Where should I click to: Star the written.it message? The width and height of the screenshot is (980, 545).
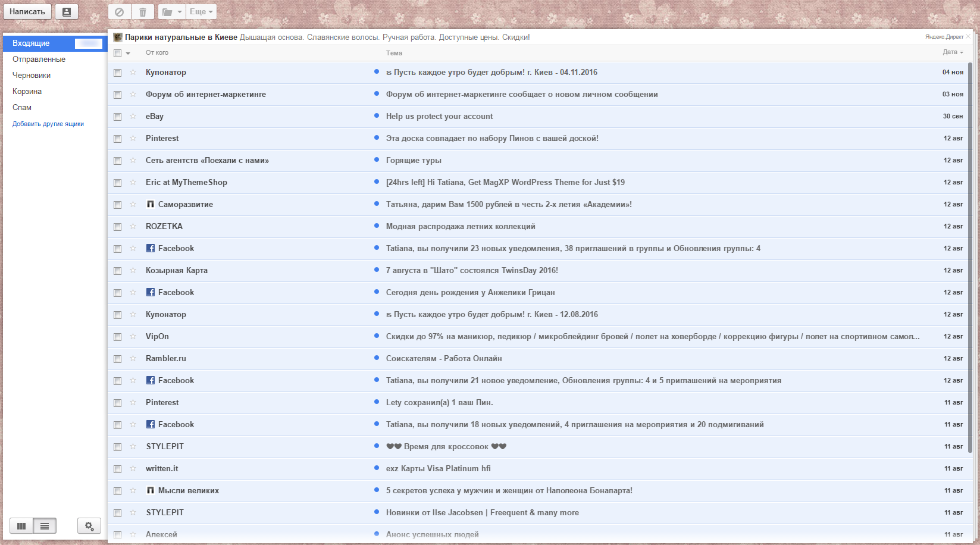[133, 468]
